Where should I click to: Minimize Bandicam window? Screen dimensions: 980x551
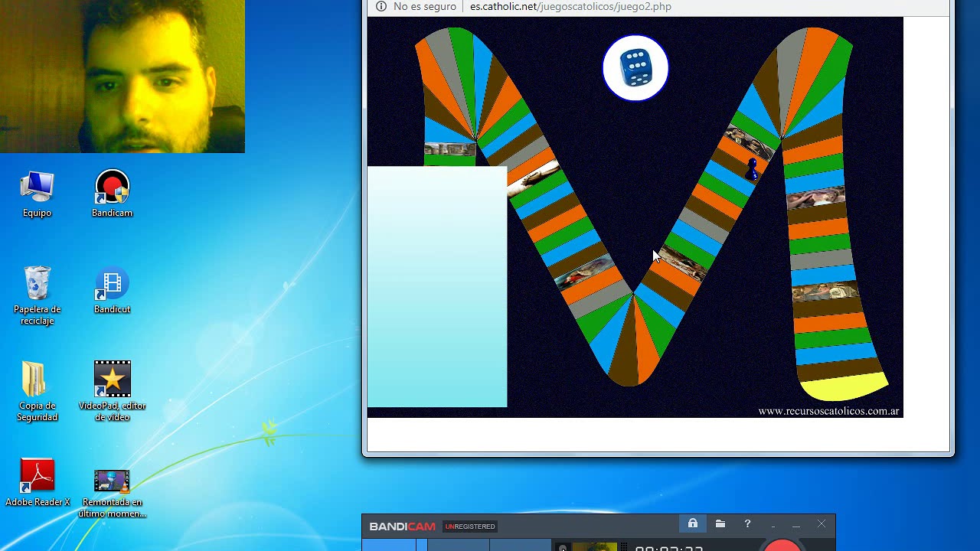point(796,525)
